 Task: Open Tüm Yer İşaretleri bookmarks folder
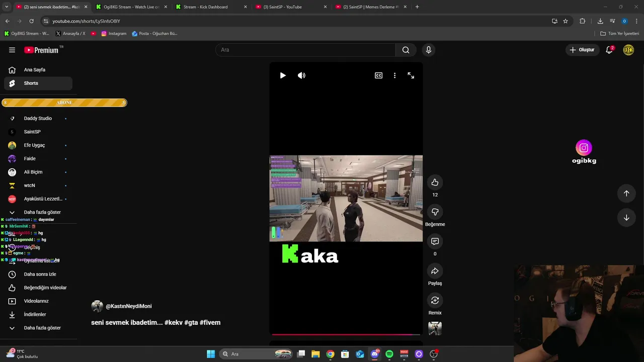click(620, 34)
